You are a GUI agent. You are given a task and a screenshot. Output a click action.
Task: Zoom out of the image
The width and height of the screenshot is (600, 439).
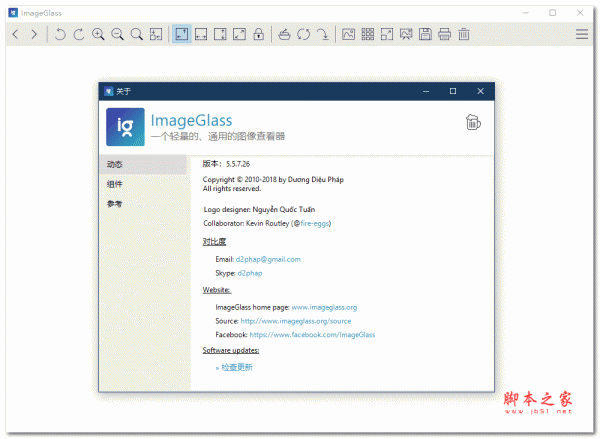coord(117,34)
